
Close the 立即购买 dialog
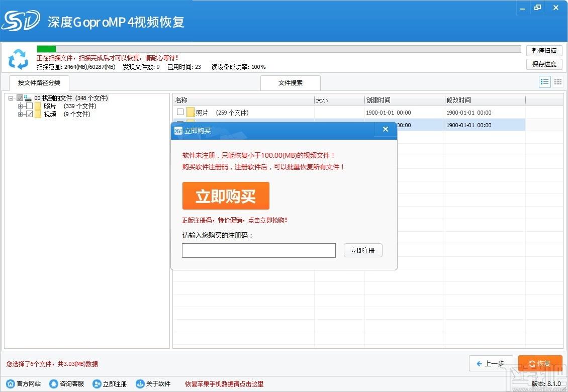coord(386,129)
